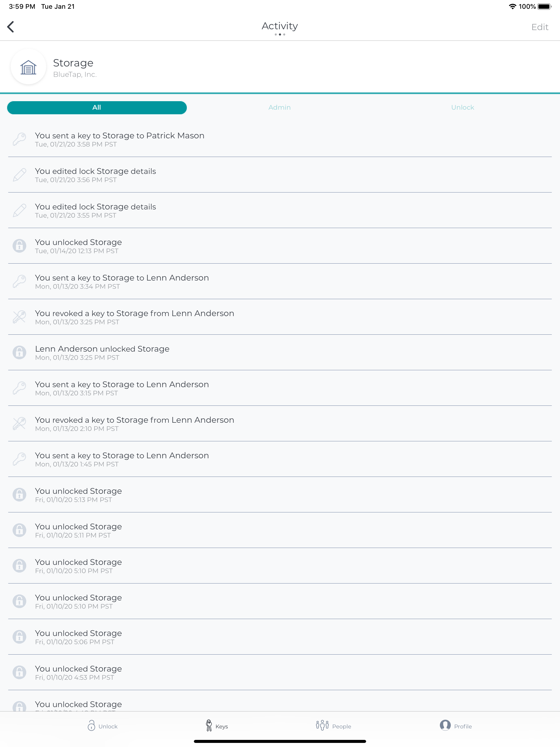Open 'You sent a key to Storage to Patrick Mason'
560x747 pixels.
point(280,139)
